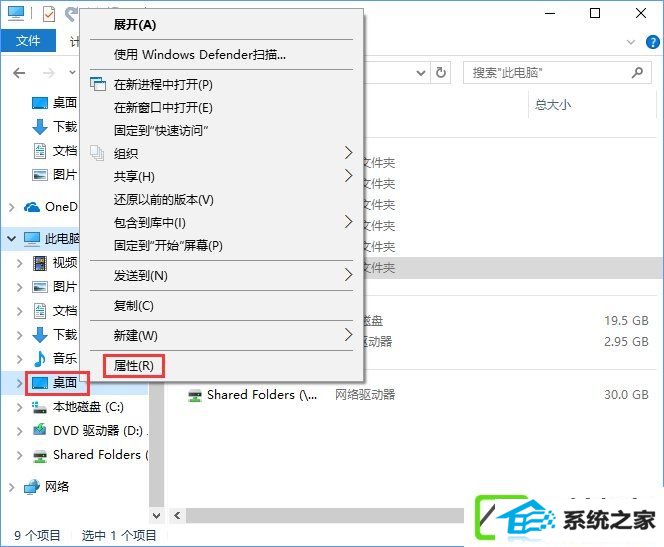Expand the ribbon with the chevron

coord(631,42)
